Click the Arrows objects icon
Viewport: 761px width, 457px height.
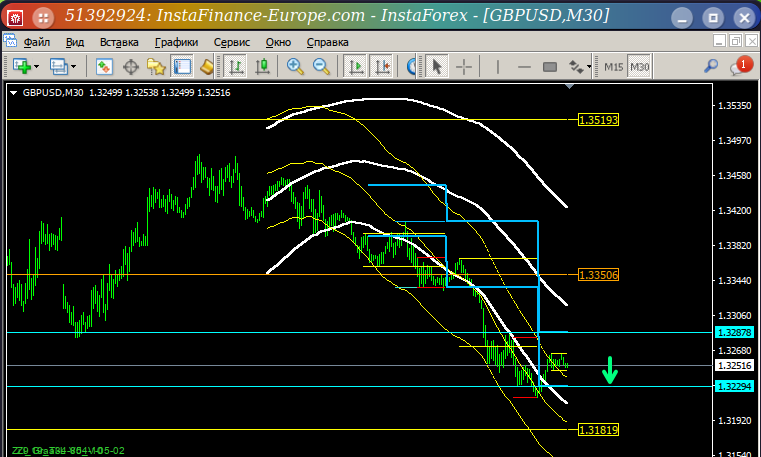coord(576,66)
